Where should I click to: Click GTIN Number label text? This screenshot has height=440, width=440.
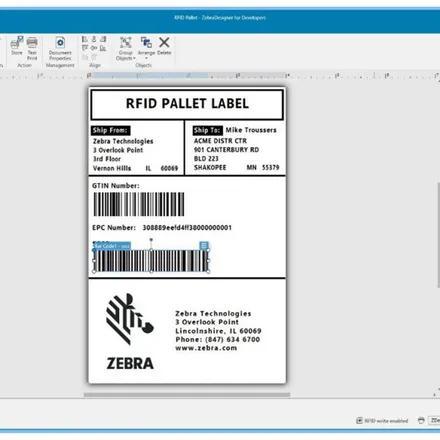click(x=116, y=186)
